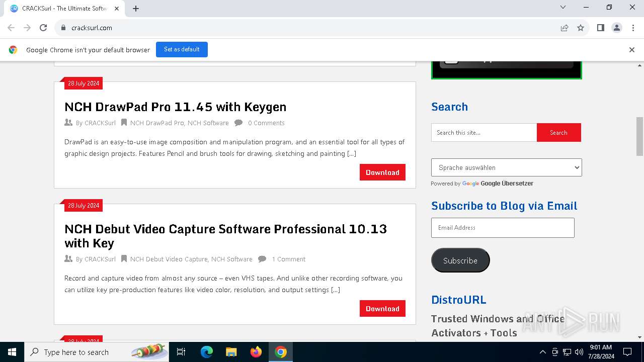Click the 28 July 2024 date on Debut post
Viewport: 644px width, 362px height.
(x=84, y=206)
